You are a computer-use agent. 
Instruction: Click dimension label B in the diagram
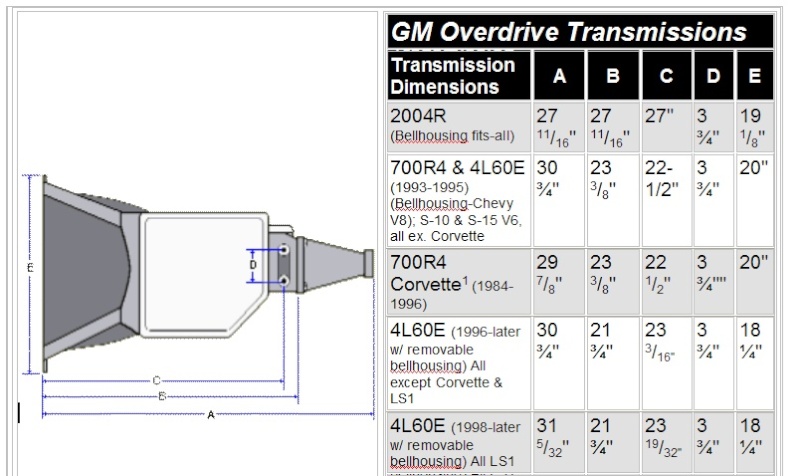(162, 396)
